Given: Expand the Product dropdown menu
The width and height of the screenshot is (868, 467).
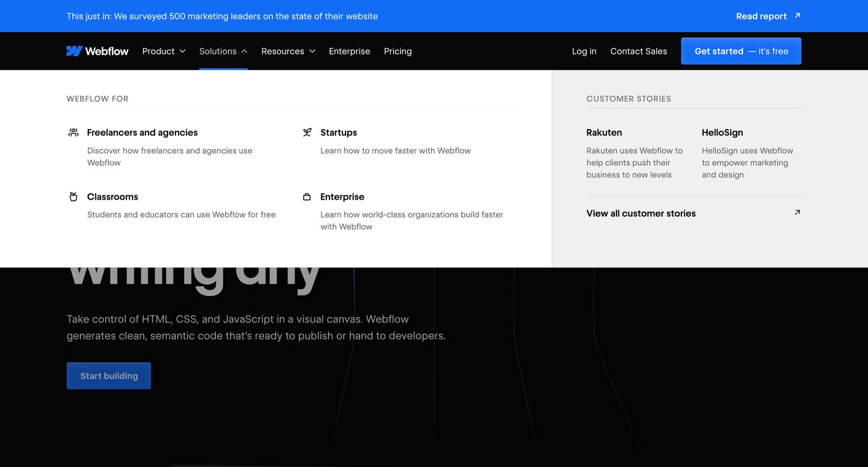Looking at the screenshot, I should 164,51.
